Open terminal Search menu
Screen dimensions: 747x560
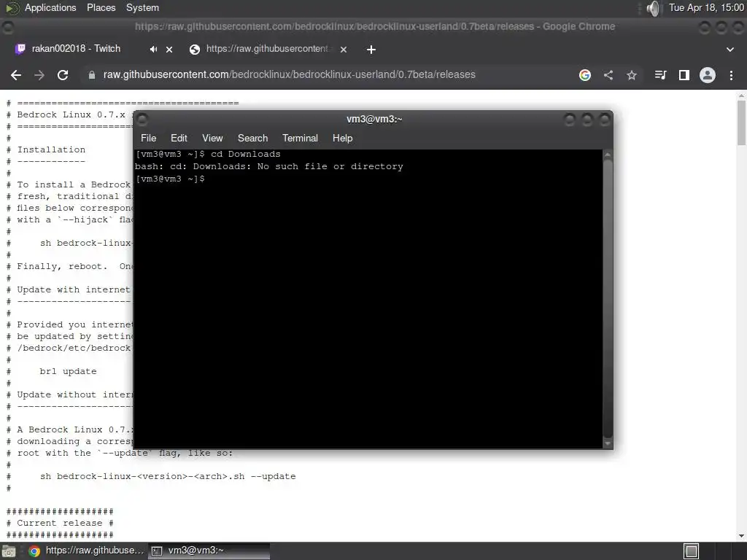click(x=252, y=138)
